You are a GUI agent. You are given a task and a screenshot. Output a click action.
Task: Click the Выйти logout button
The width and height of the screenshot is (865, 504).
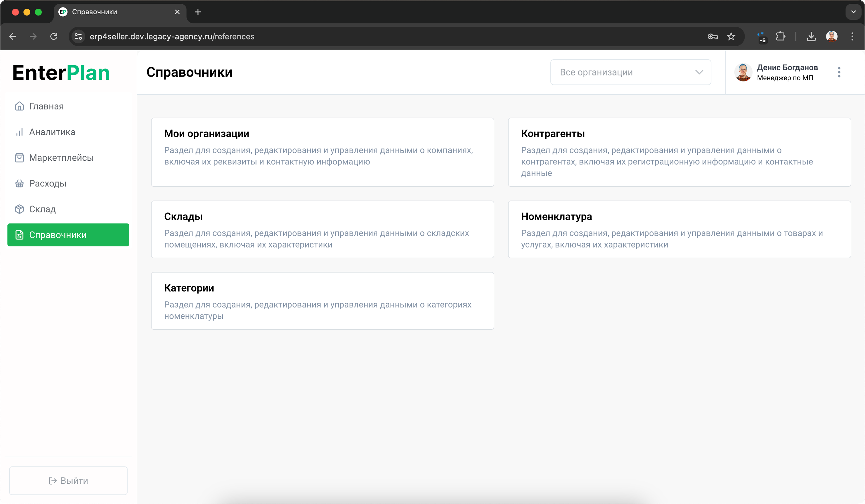[x=68, y=481]
